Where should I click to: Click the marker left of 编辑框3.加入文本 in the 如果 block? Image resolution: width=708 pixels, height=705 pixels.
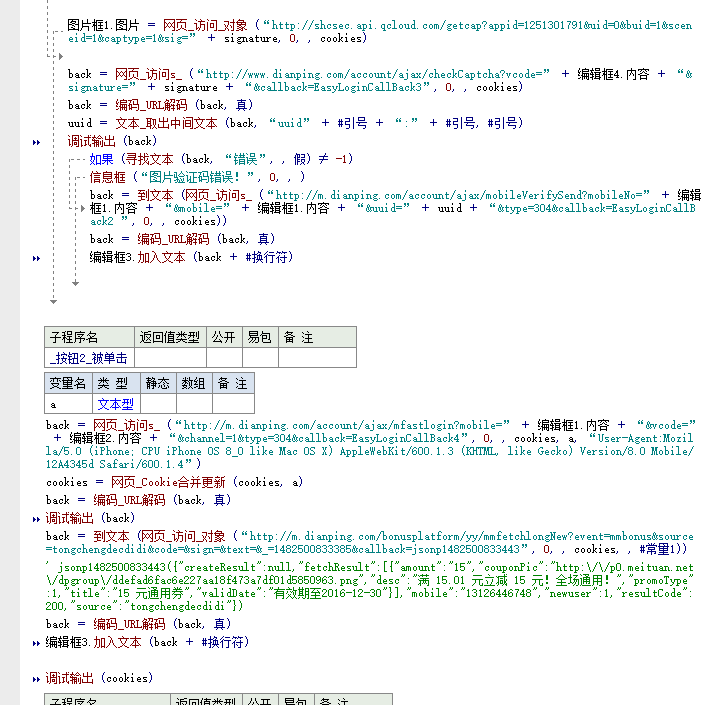(38, 258)
